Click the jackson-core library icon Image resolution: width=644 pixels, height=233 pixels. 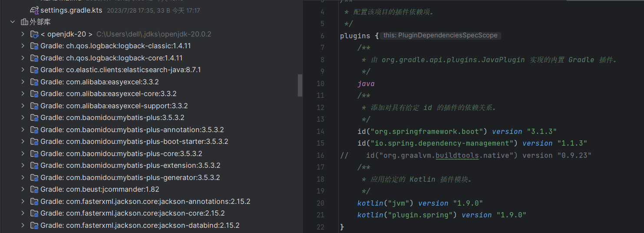[34, 213]
